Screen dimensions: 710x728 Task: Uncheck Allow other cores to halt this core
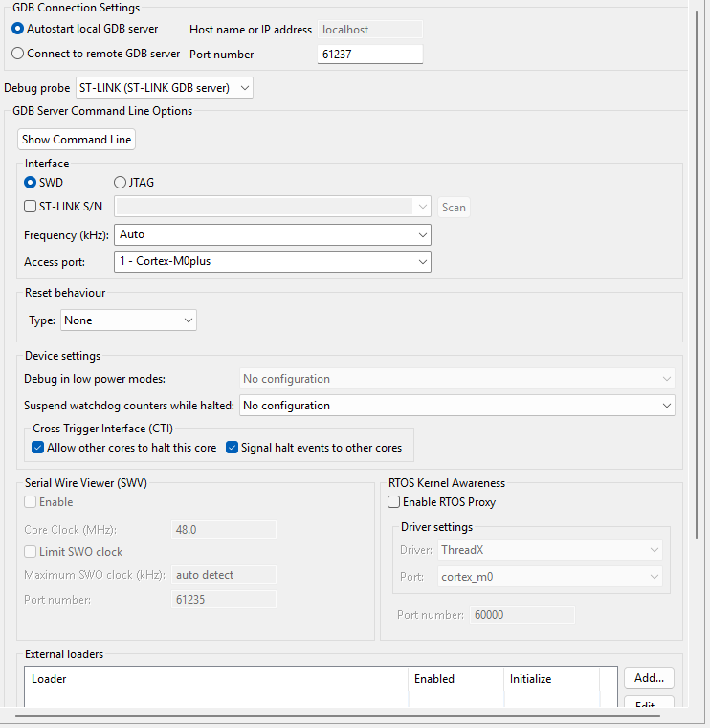point(38,448)
